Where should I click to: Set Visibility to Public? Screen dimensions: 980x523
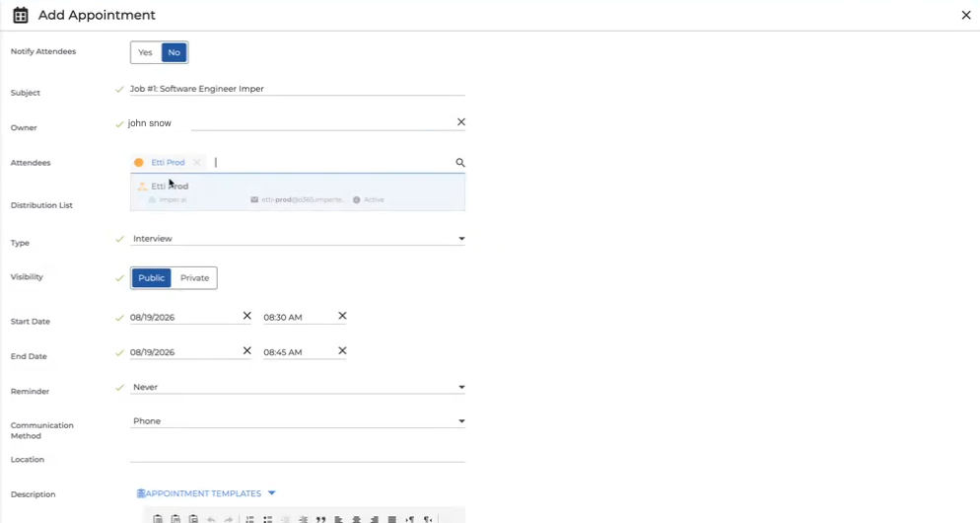151,277
